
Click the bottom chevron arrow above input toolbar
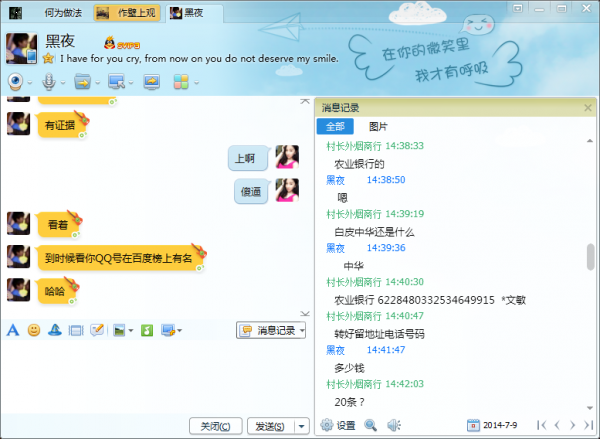pyautogui.click(x=305, y=313)
